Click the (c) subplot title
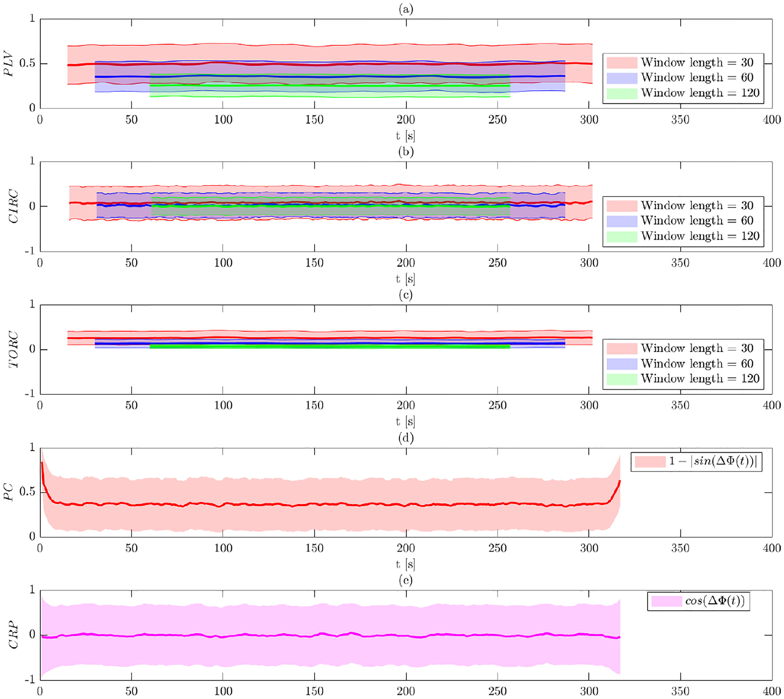Screen dimensions: 784x699 [x=406, y=295]
